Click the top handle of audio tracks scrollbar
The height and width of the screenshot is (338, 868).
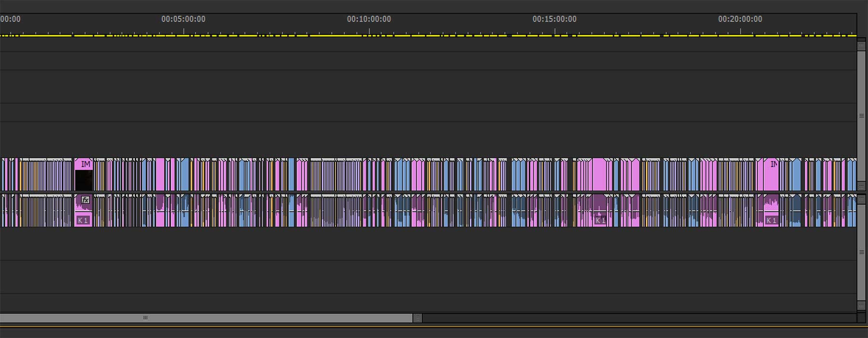click(861, 198)
